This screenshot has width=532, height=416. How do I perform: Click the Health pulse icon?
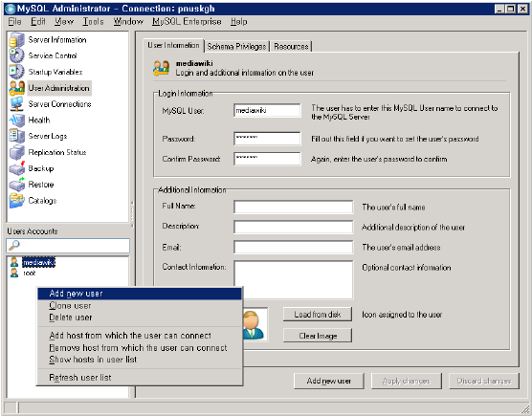click(16, 120)
